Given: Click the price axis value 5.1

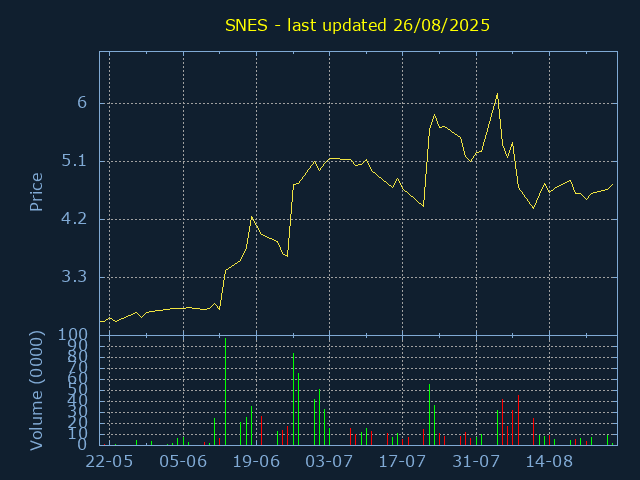Looking at the screenshot, I should pos(74,161).
